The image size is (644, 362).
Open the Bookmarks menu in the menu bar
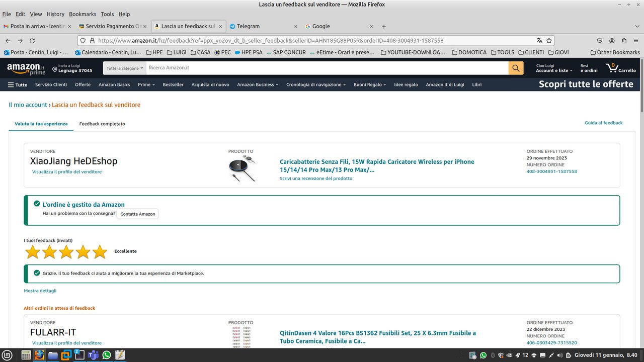click(x=82, y=14)
